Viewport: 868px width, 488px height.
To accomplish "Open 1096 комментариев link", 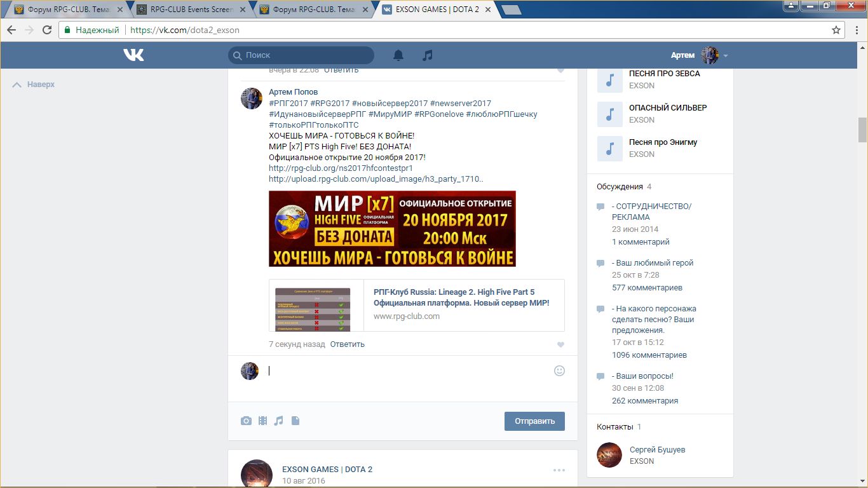I will [649, 355].
